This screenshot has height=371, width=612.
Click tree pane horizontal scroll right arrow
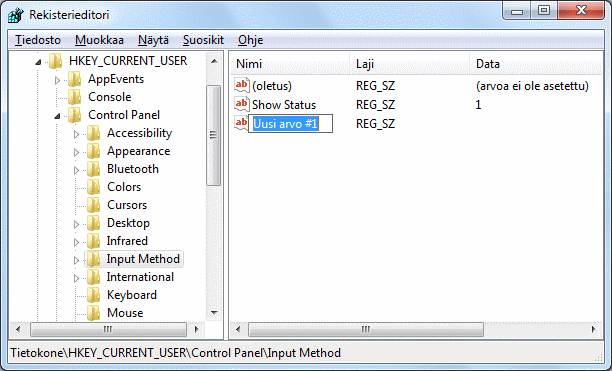(x=196, y=330)
